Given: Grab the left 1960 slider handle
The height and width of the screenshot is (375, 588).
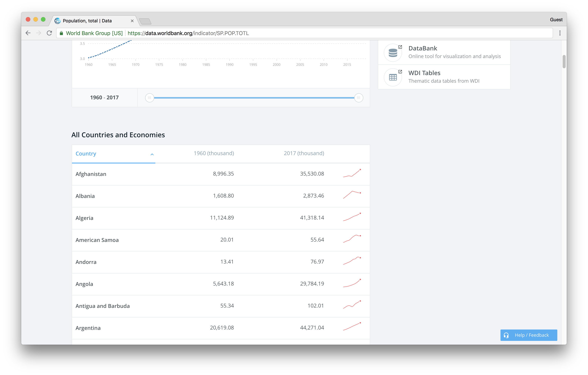Looking at the screenshot, I should (x=149, y=98).
